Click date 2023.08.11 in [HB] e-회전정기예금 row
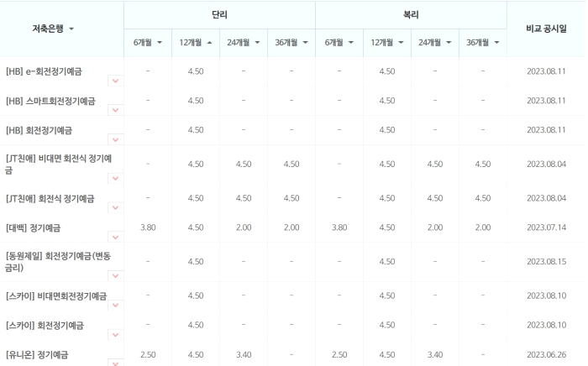Image resolution: width=588 pixels, height=366 pixels. pos(546,71)
